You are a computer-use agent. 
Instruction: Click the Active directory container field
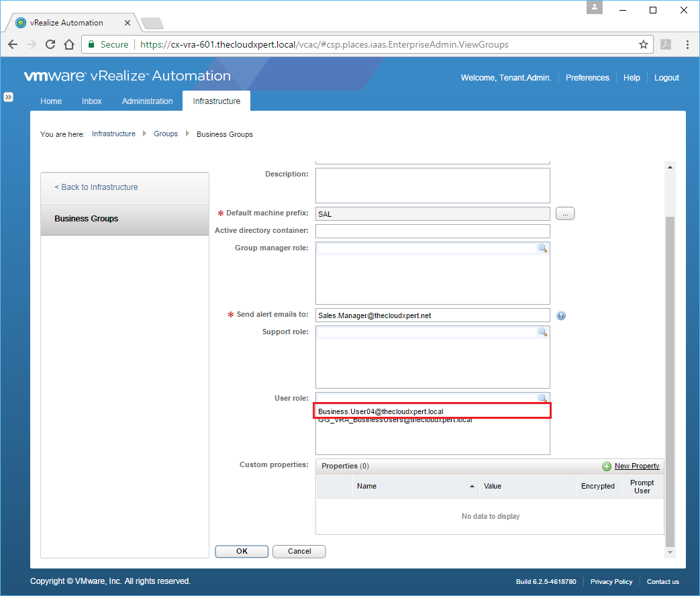(x=432, y=231)
